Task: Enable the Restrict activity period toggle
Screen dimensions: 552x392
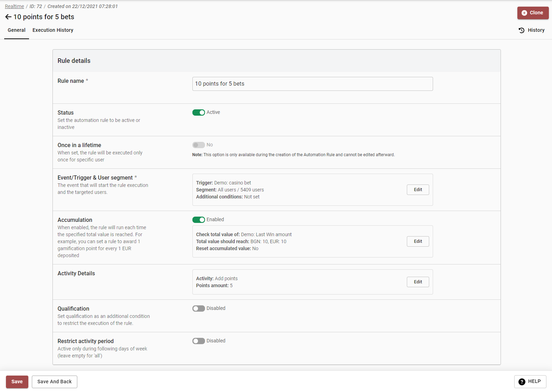Action: point(198,341)
